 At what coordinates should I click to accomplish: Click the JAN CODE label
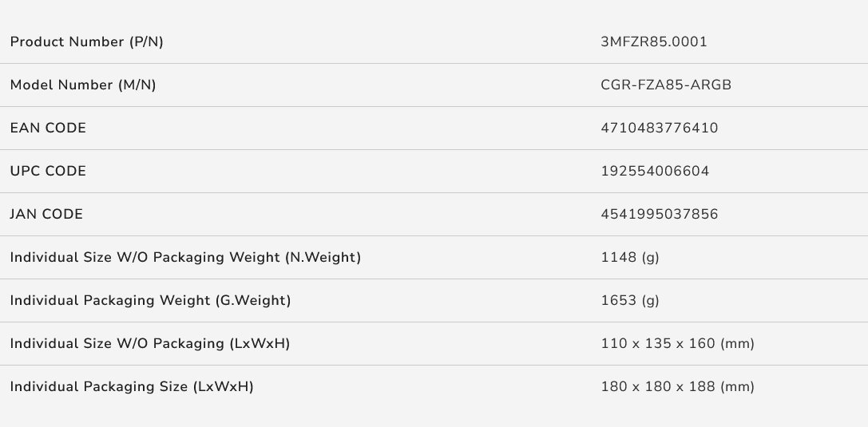46,214
